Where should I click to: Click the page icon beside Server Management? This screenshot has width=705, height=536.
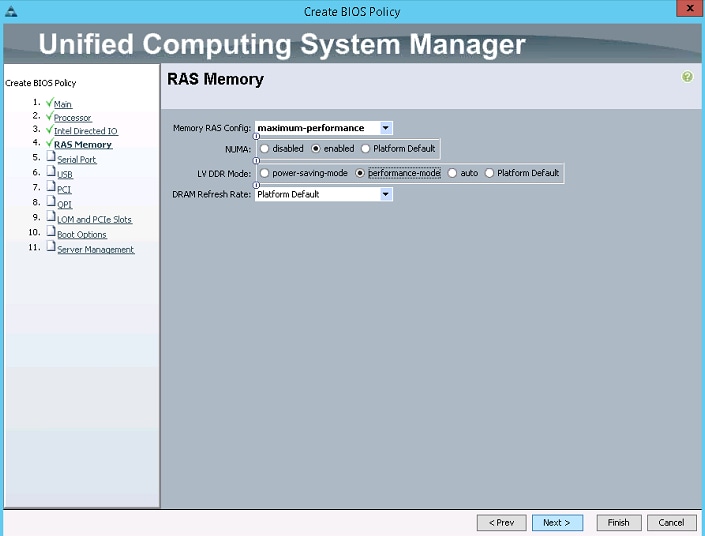51,246
